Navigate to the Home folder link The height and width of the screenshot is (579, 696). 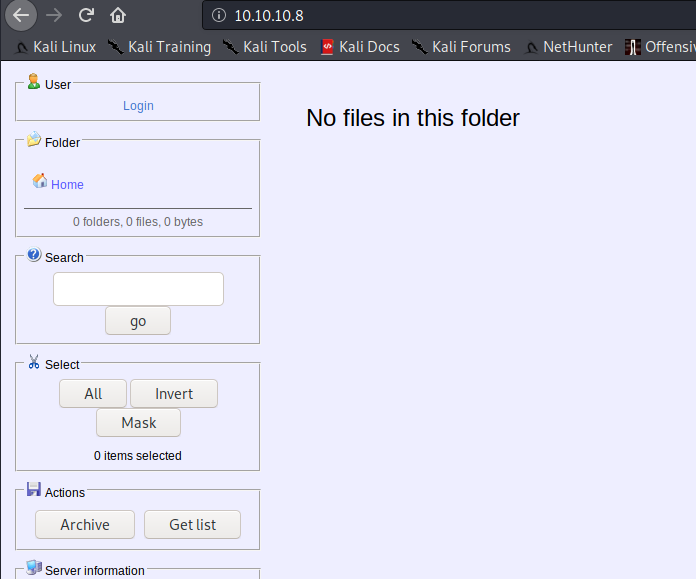coord(67,184)
